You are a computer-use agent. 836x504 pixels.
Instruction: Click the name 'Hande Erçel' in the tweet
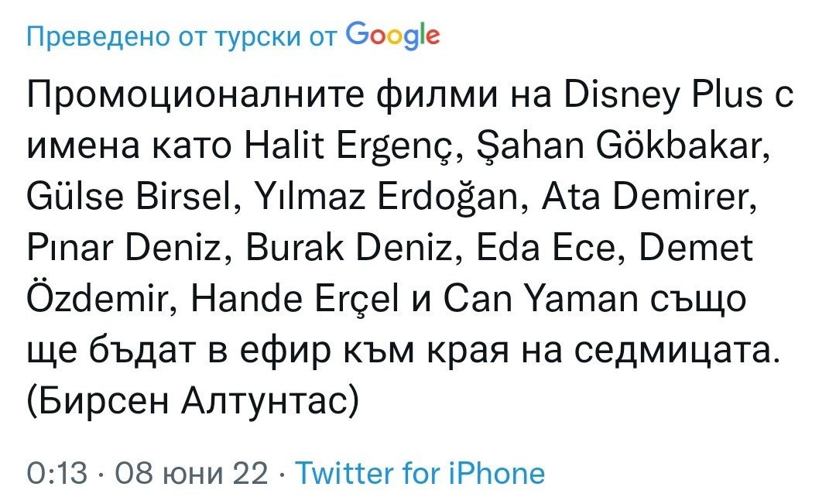(x=294, y=299)
